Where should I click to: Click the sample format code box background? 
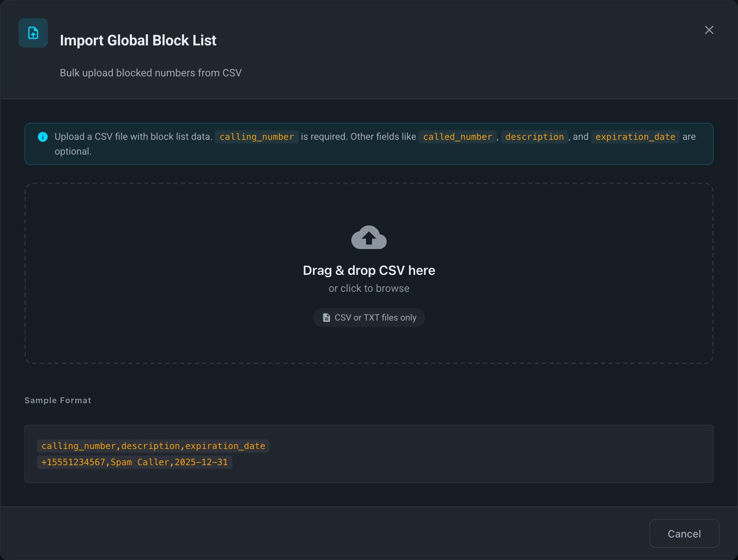480,454
